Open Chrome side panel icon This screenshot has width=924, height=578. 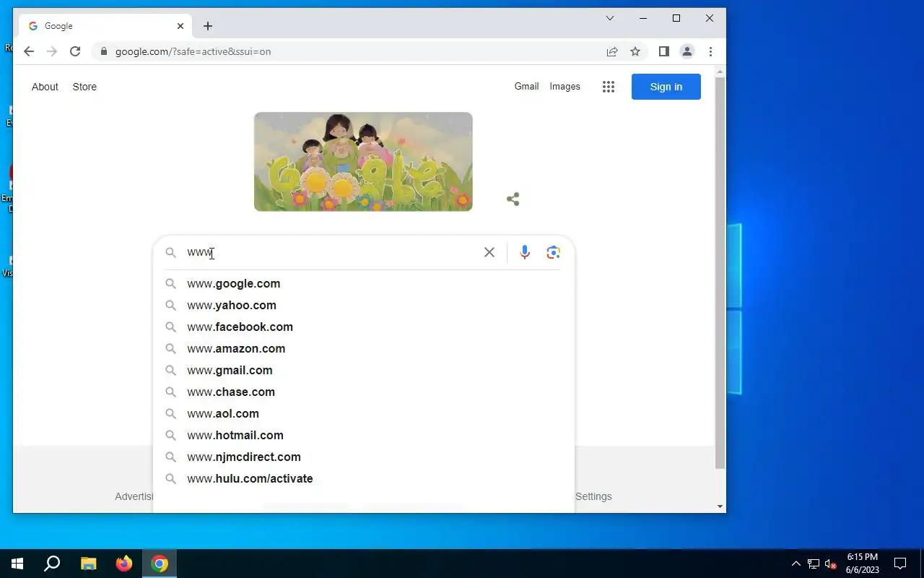coord(664,51)
